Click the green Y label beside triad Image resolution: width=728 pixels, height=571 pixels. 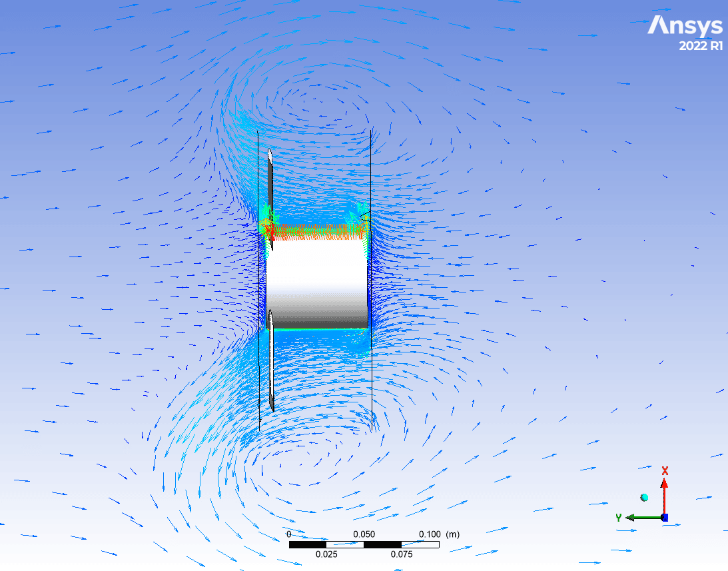click(x=619, y=518)
